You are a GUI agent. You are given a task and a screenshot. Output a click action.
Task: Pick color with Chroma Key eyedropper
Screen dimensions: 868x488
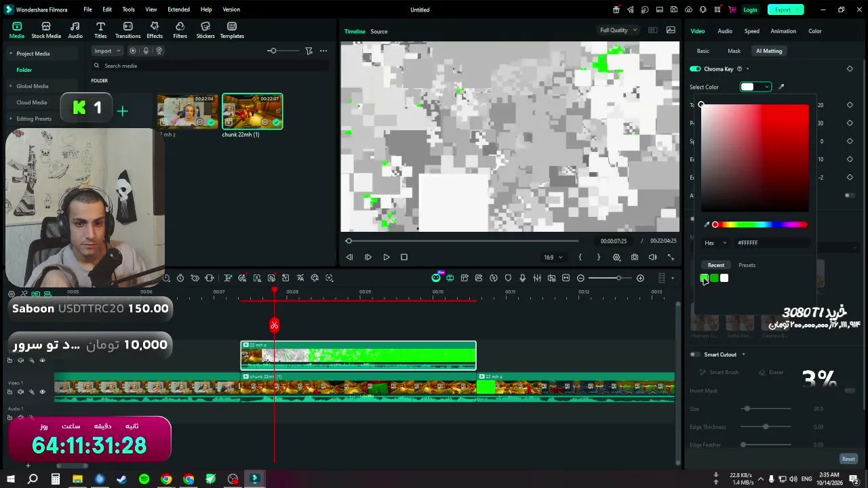[x=781, y=87]
